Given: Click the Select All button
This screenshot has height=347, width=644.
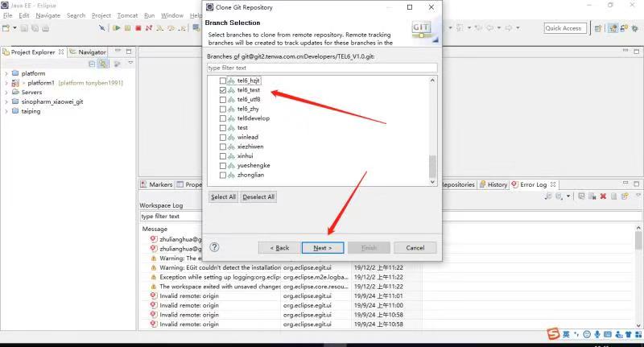Looking at the screenshot, I should click(223, 197).
